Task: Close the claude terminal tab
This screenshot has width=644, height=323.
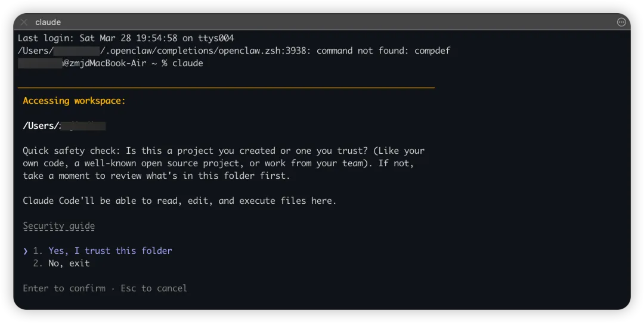Action: (24, 22)
